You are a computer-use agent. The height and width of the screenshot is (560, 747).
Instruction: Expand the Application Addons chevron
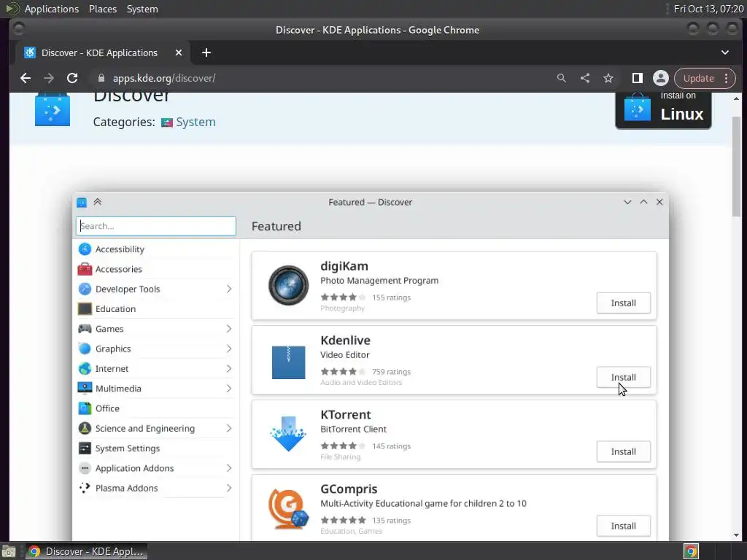[x=229, y=468]
